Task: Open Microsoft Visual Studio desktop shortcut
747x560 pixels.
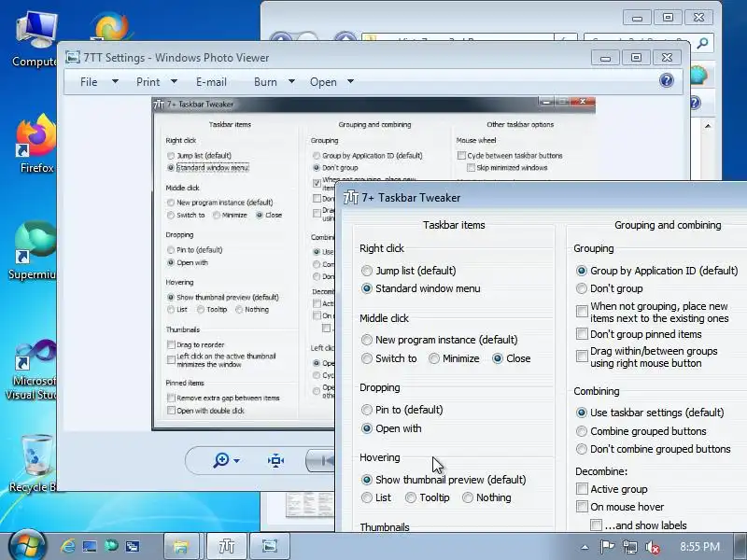Action: tap(34, 369)
